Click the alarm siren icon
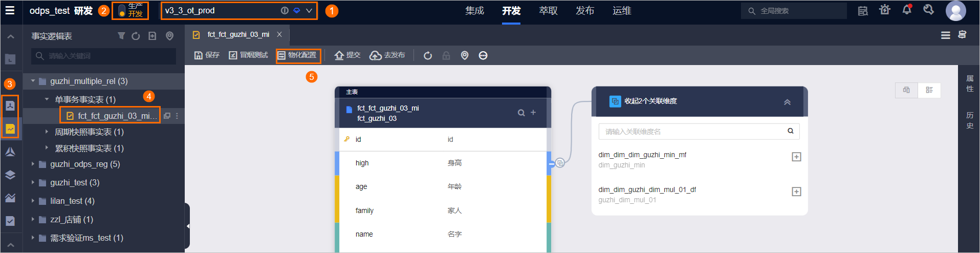This screenshot has height=253, width=980. pos(885,10)
